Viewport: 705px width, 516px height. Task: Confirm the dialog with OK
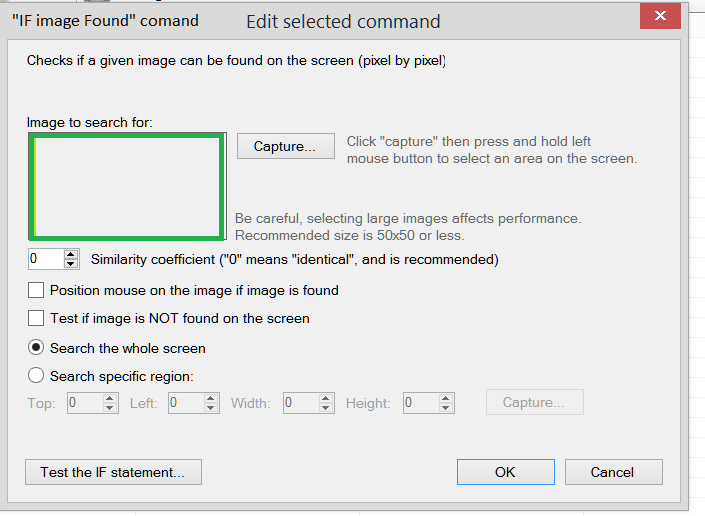(x=505, y=472)
